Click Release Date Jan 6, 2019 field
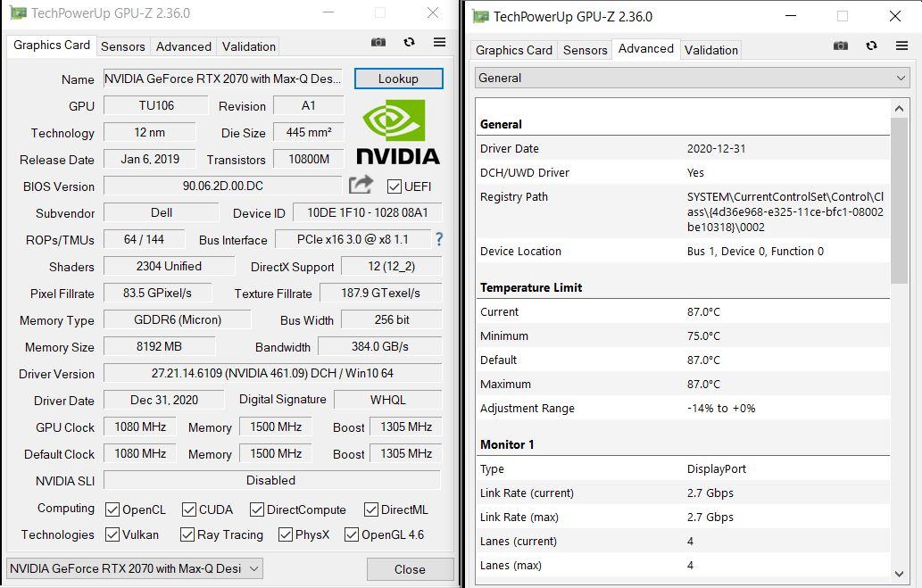This screenshot has height=588, width=922. 150,159
